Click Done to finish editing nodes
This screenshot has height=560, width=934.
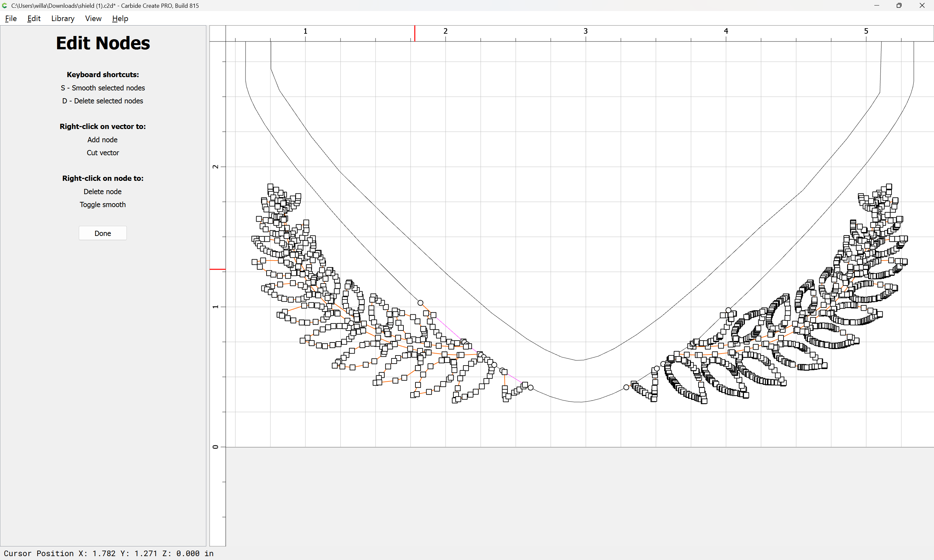point(103,233)
